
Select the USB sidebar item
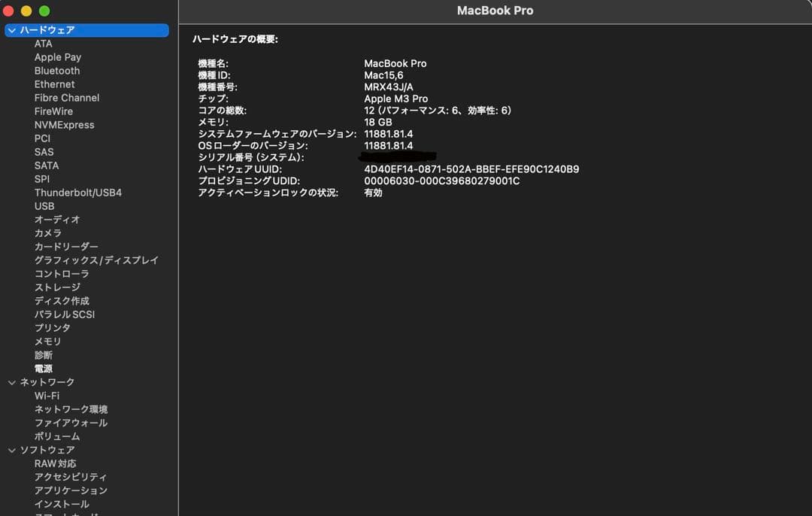[44, 206]
